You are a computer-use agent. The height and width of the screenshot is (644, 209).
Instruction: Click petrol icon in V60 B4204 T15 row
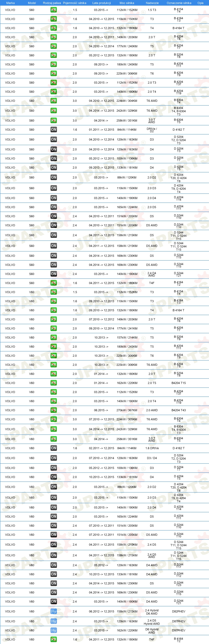click(53, 383)
